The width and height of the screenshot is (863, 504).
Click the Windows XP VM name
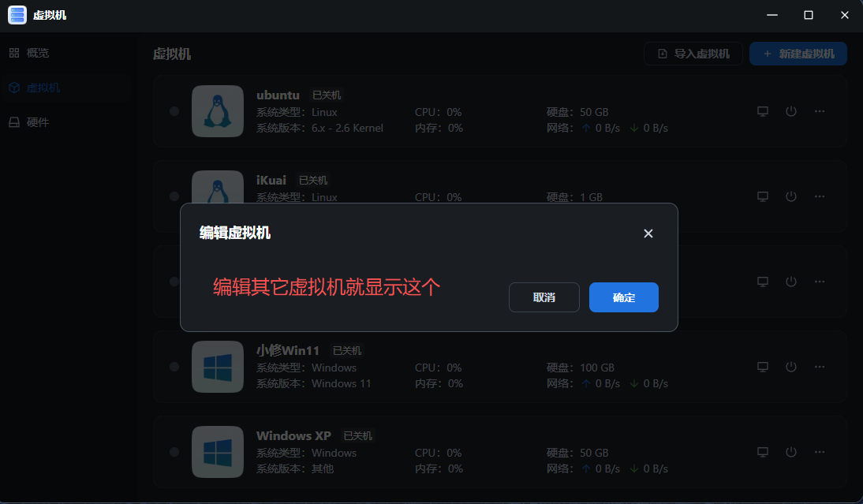pyautogui.click(x=294, y=435)
